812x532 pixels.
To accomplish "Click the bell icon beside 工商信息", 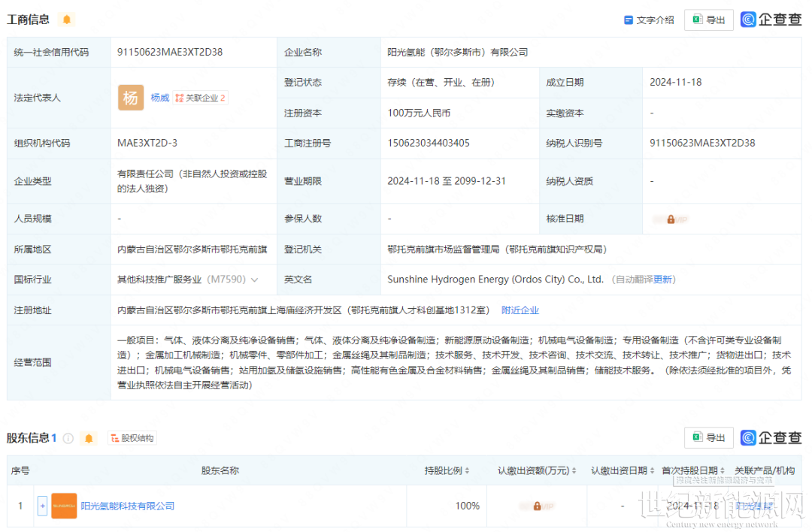I will pyautogui.click(x=66, y=20).
